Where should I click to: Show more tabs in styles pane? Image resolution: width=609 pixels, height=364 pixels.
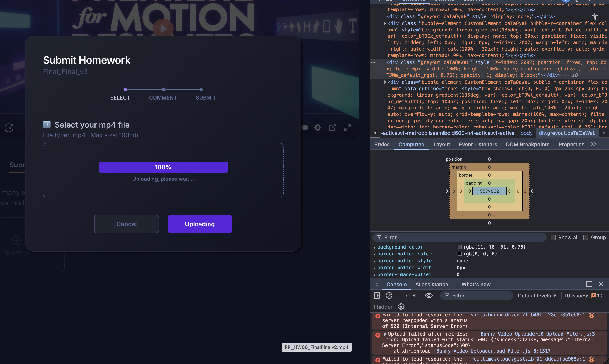coord(593,144)
